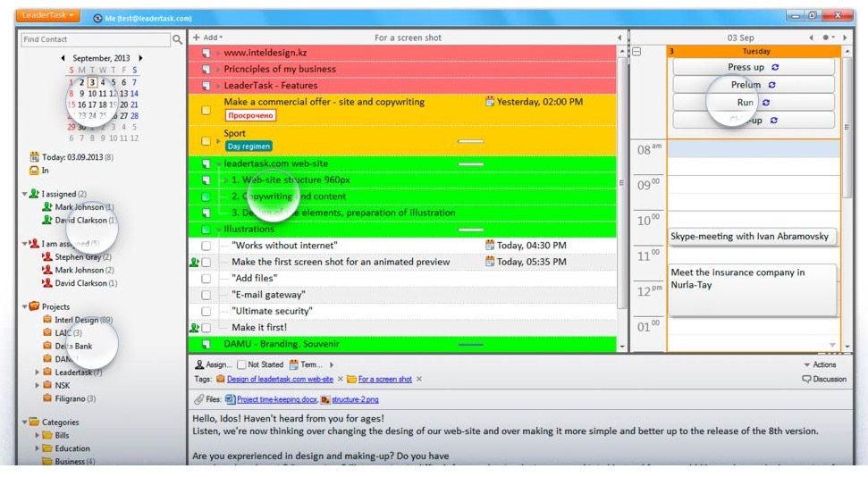Open the Actions dropdown
Screen dimensions: 868x477
820,364
